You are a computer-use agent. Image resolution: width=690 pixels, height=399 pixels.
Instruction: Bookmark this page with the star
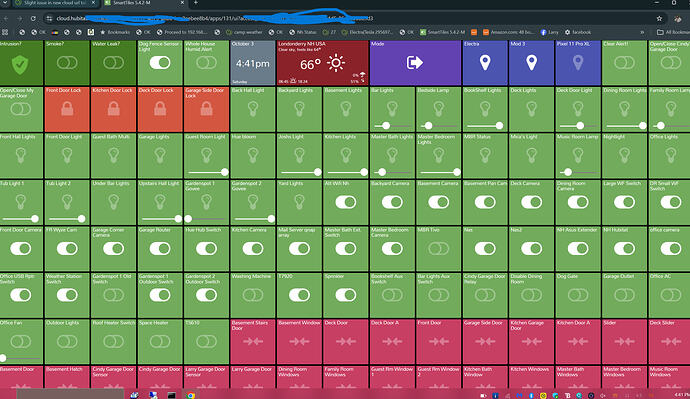659,18
